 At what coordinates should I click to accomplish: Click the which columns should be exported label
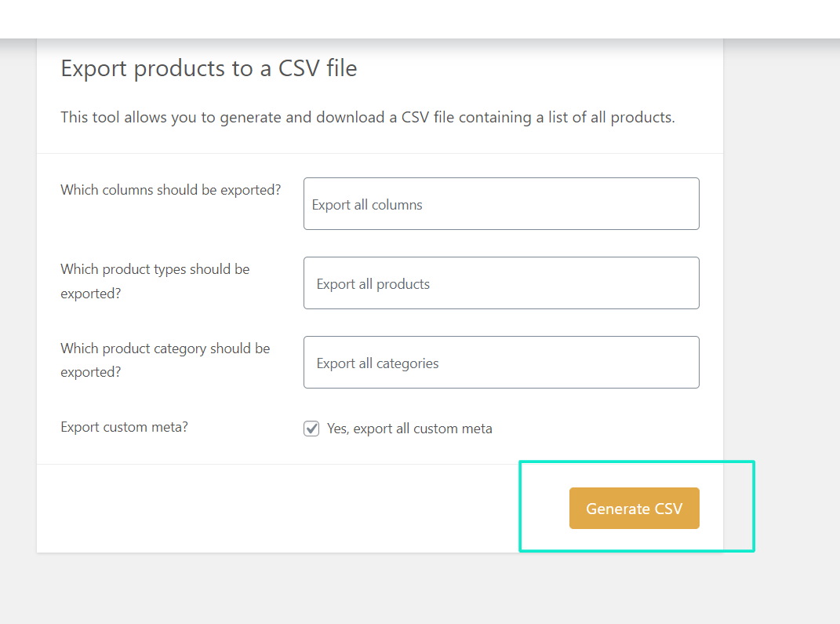tap(170, 189)
